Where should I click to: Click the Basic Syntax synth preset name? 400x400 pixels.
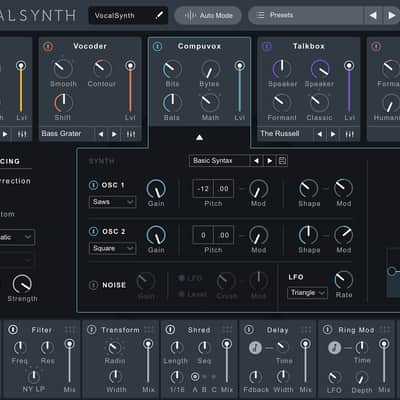coord(219,161)
